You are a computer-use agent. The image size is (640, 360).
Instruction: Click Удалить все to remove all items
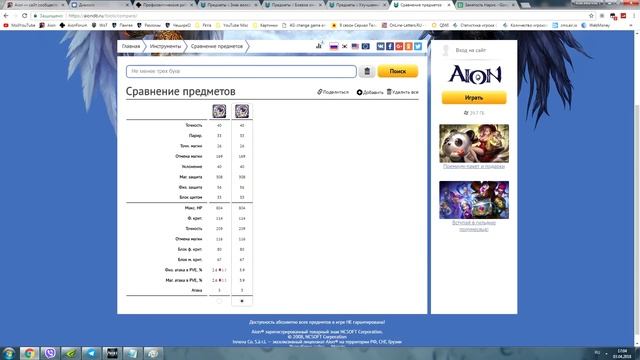click(x=402, y=92)
